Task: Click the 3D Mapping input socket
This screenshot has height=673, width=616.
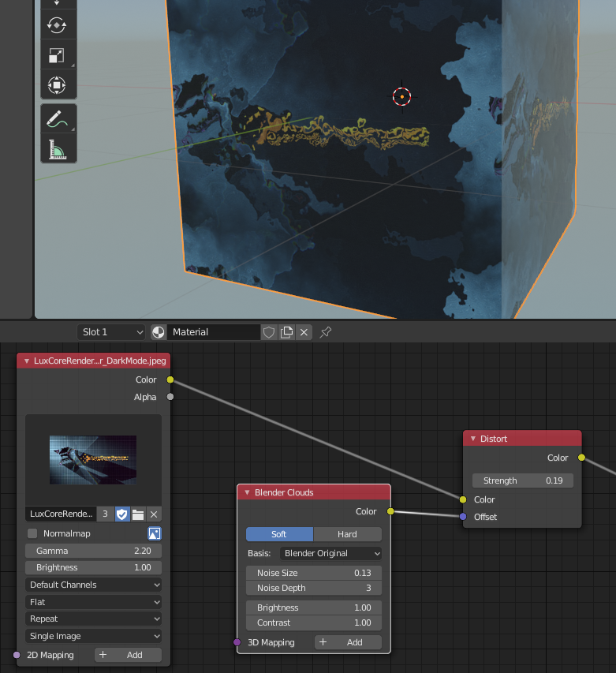Action: click(237, 642)
